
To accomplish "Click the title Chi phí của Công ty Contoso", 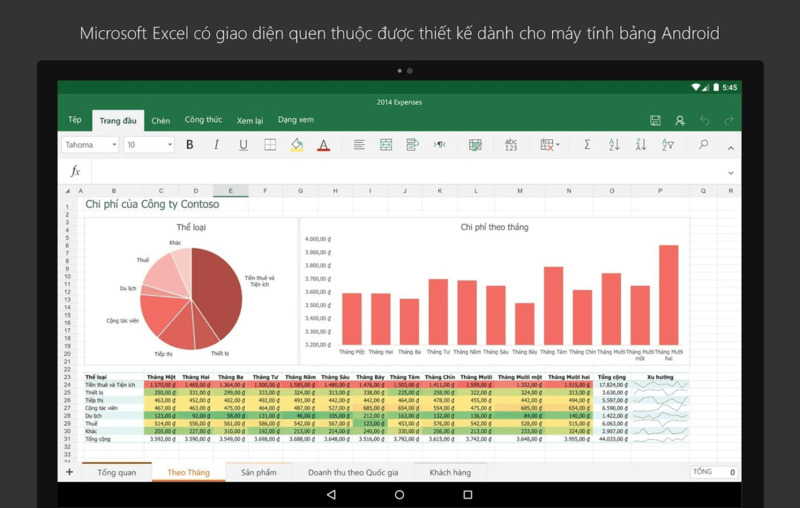I will pos(152,204).
